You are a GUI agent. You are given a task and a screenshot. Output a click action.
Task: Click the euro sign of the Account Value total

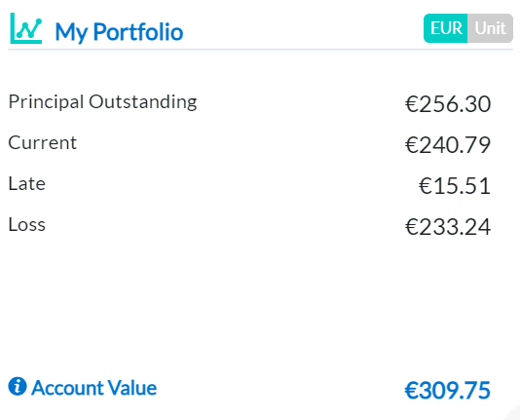coord(411,390)
